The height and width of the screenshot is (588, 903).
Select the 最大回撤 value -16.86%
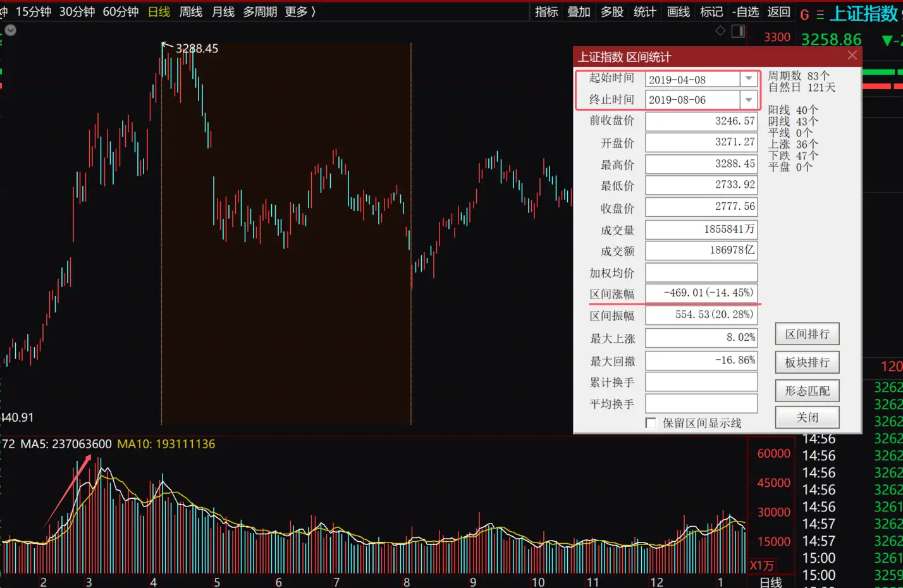(x=701, y=360)
